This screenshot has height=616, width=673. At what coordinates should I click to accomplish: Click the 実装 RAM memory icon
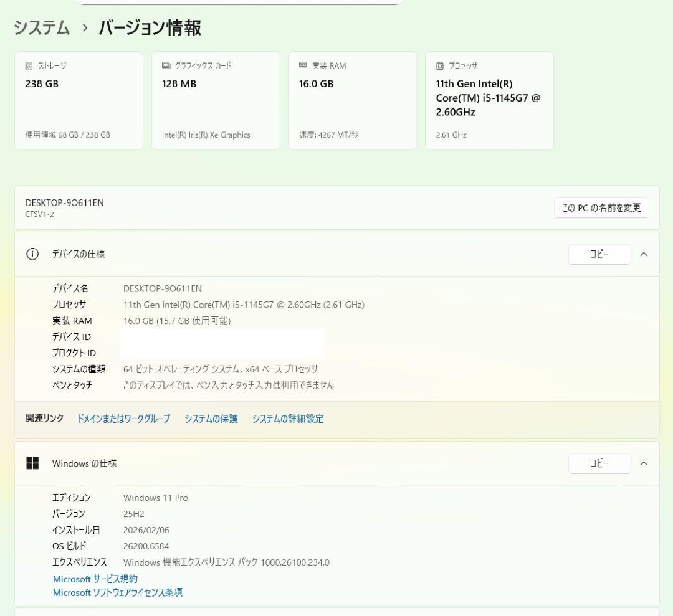[x=302, y=65]
